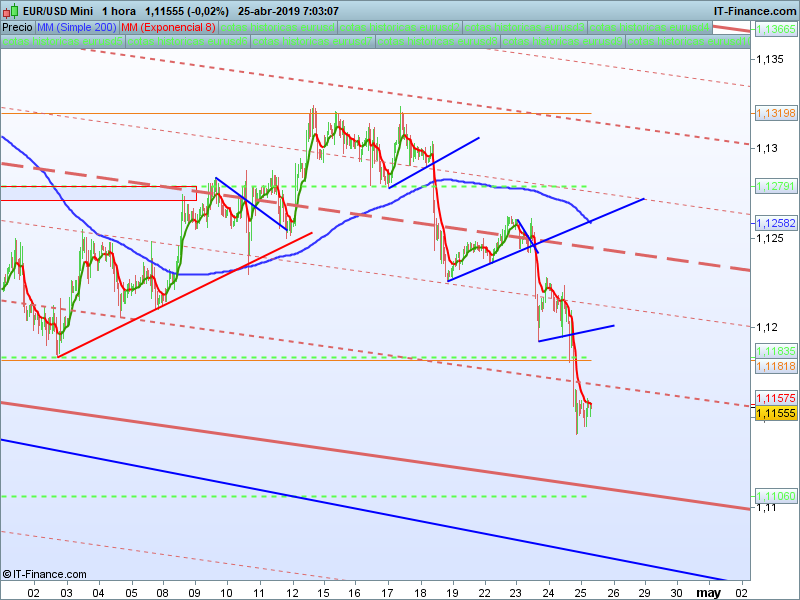Click the 1,11835 green price label

pos(776,351)
